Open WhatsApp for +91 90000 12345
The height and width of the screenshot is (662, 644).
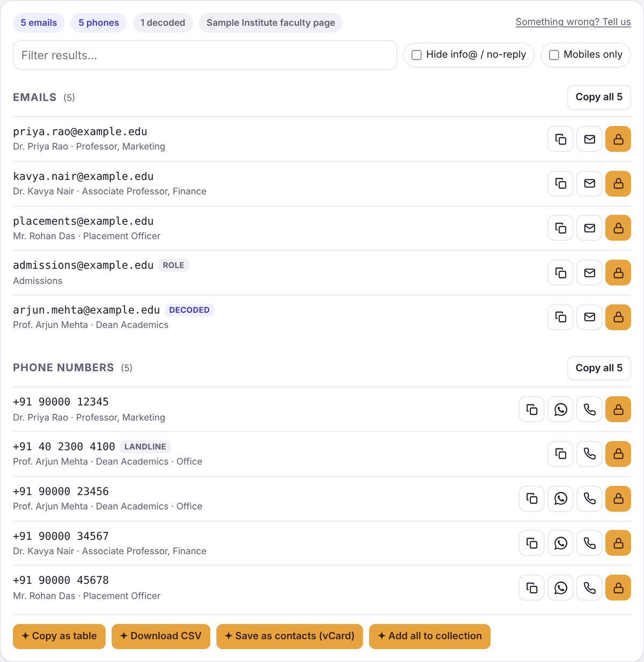(561, 410)
